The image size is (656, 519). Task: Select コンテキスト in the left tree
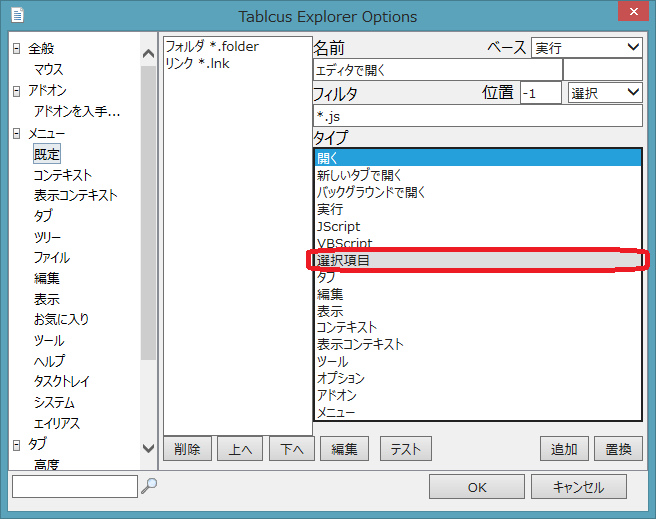(x=62, y=175)
